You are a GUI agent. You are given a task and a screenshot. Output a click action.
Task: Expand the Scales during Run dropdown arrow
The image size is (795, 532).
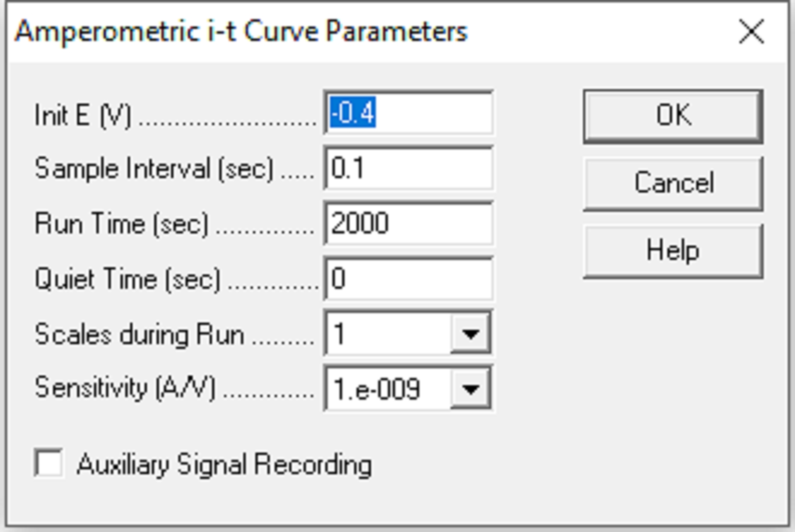[470, 334]
